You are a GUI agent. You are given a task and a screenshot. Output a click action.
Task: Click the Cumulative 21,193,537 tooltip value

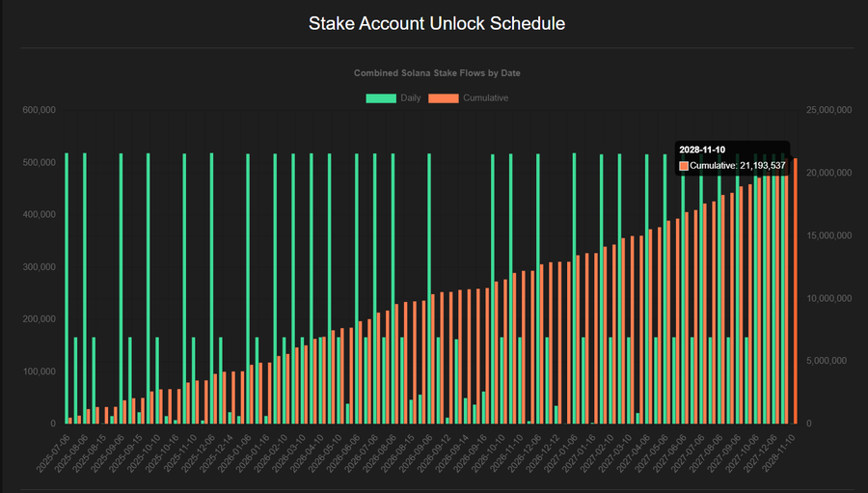pos(738,166)
